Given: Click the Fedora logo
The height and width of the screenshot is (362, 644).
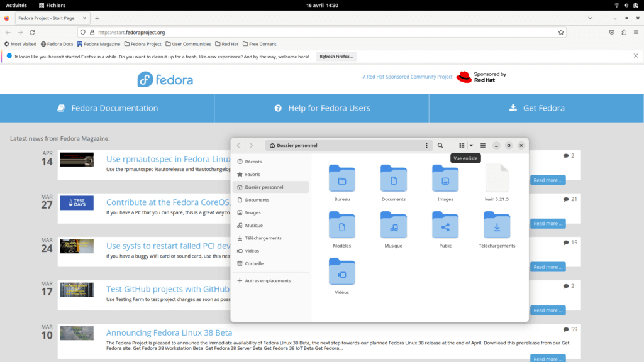Looking at the screenshot, I should (165, 79).
